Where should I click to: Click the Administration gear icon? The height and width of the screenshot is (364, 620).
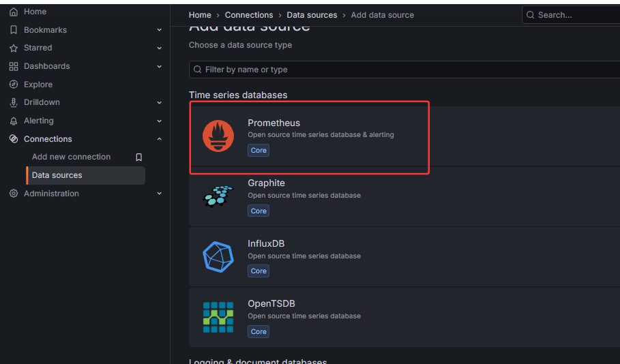click(14, 194)
